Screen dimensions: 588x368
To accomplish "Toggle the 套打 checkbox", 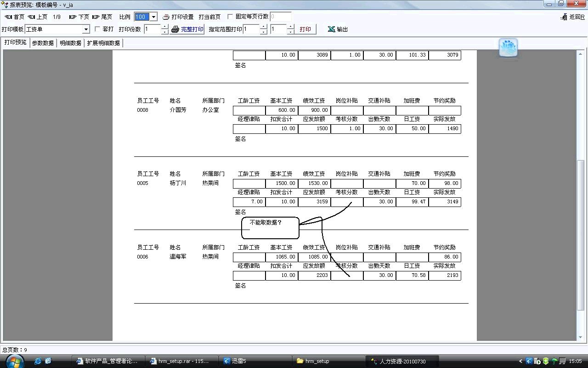I will pos(97,29).
